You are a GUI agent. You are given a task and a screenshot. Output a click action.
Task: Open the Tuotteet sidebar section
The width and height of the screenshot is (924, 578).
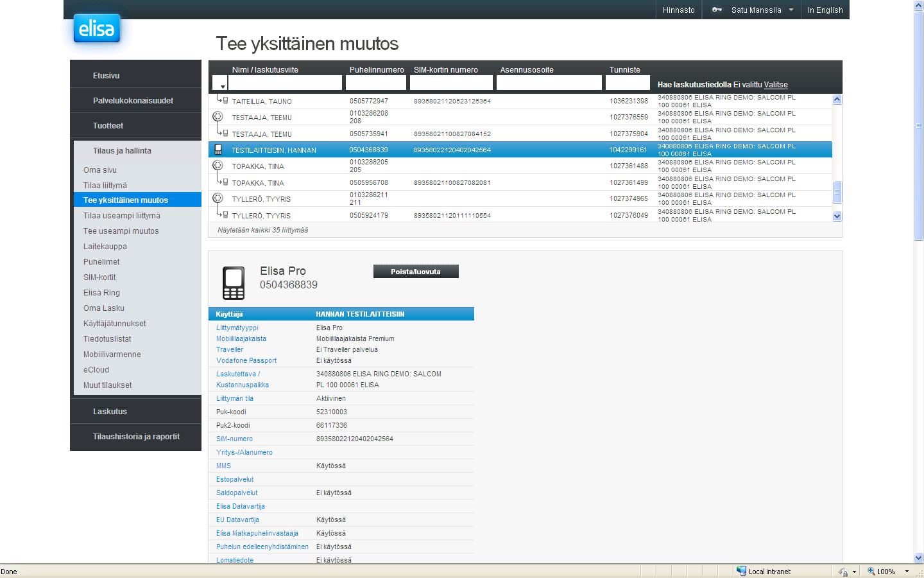click(108, 125)
